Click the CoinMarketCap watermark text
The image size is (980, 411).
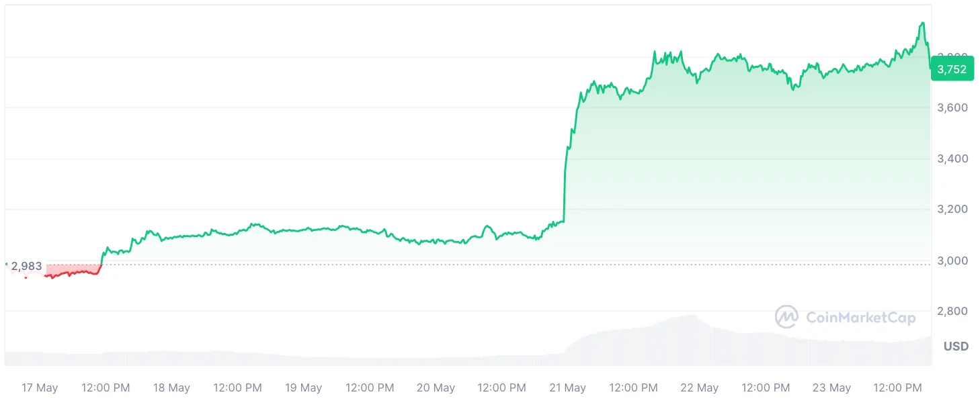(860, 318)
